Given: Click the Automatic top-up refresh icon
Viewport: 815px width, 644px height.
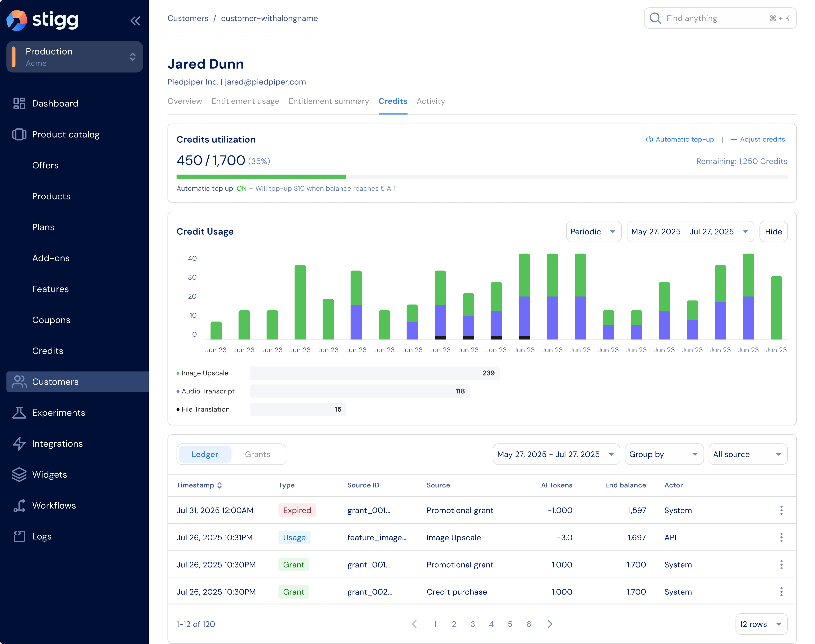Looking at the screenshot, I should pyautogui.click(x=649, y=140).
